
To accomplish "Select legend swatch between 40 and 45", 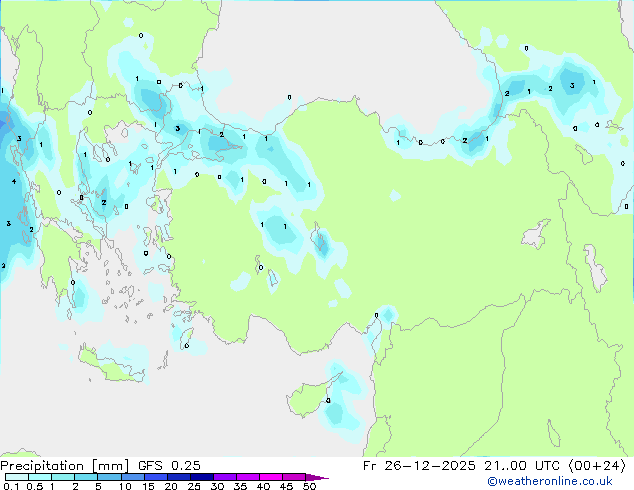I will 271,477.
